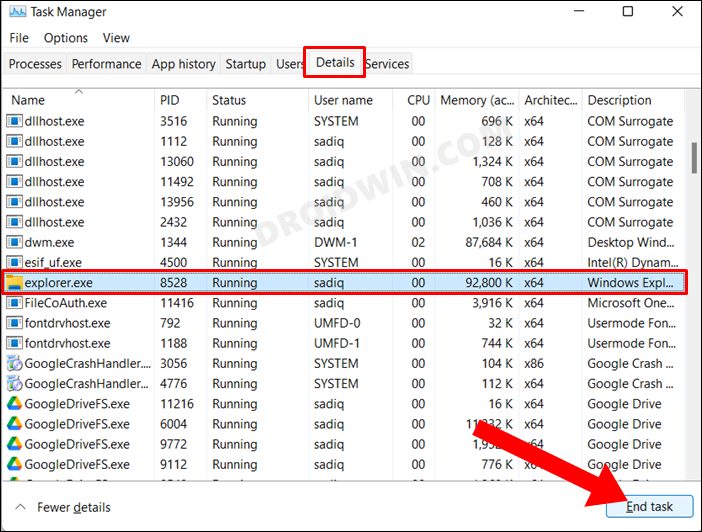Viewport: 702px width, 532px height.
Task: Switch to the App history tab
Action: coord(184,64)
